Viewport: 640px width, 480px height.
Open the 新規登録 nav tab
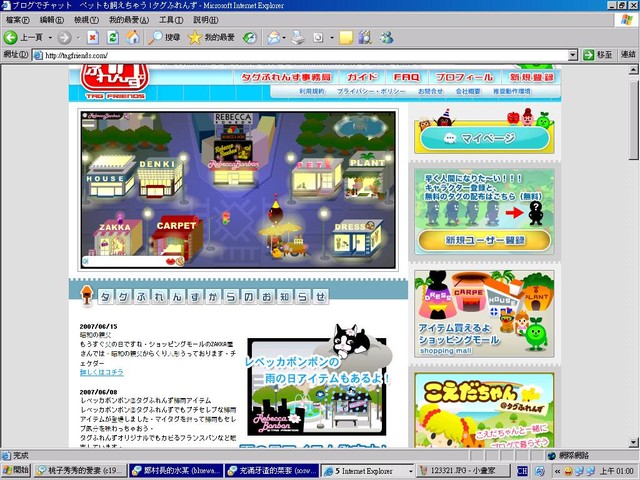[531, 77]
